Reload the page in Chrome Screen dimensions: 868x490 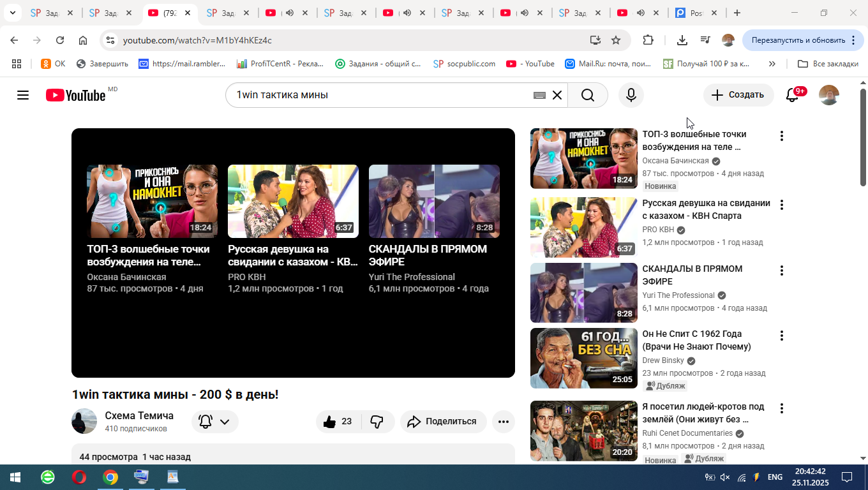click(60, 40)
